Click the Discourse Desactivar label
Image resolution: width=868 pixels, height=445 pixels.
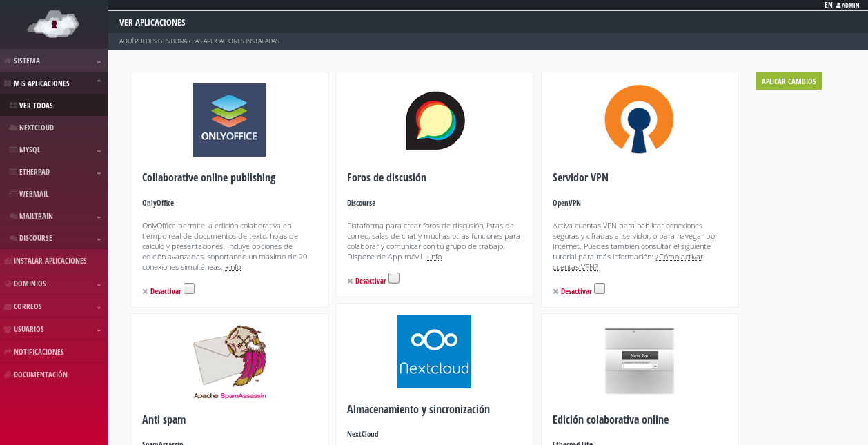(x=371, y=281)
